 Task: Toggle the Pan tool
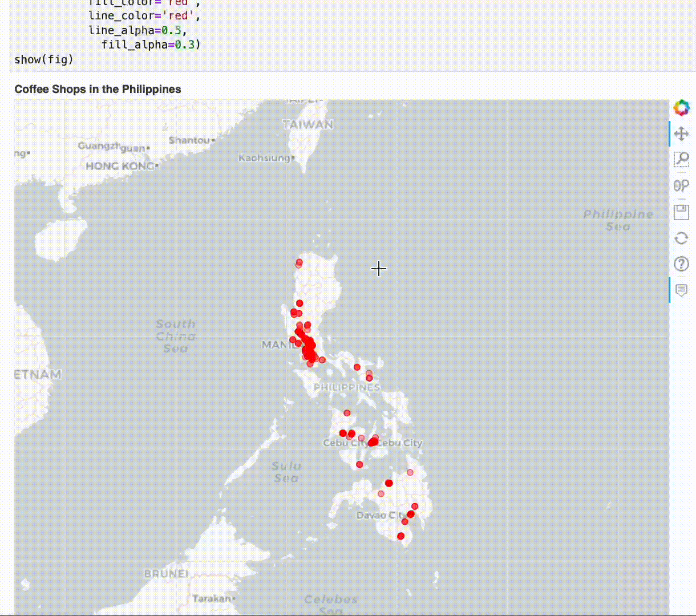tap(681, 134)
